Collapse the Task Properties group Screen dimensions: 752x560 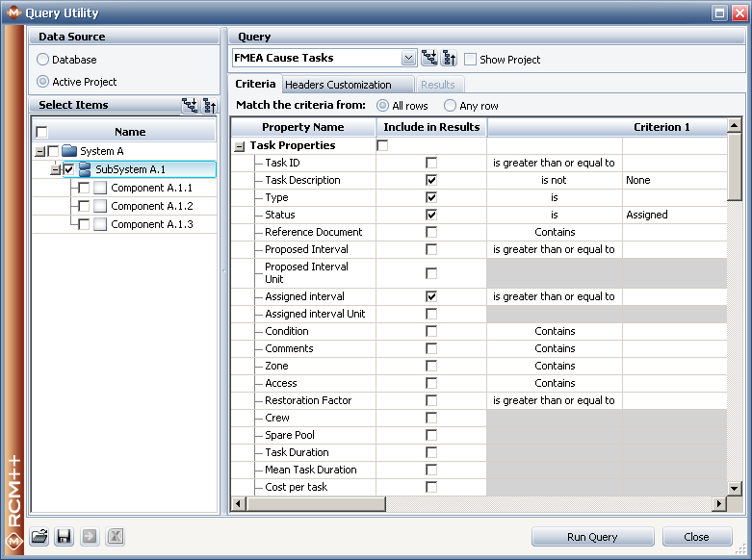coord(239,145)
